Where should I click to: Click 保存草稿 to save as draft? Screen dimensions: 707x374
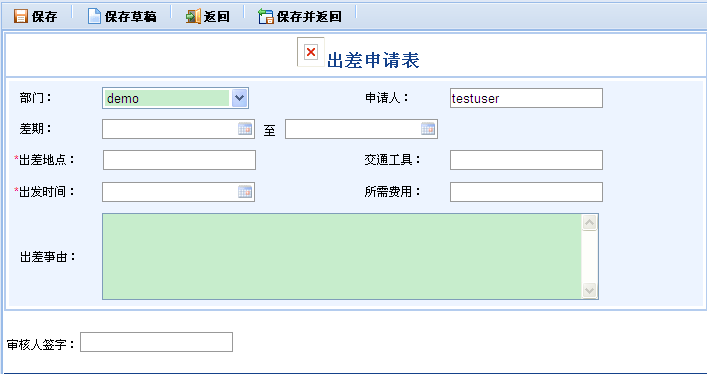[x=122, y=17]
